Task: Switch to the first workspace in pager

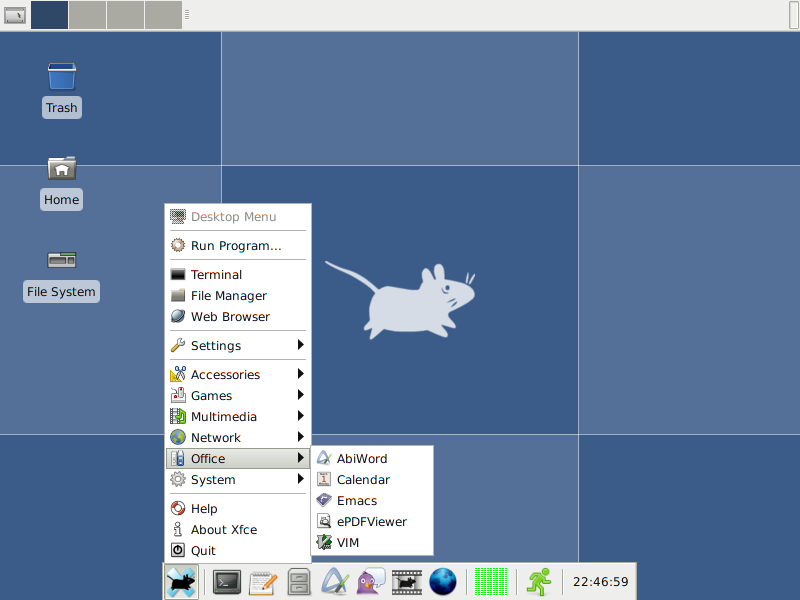Action: 49,15
